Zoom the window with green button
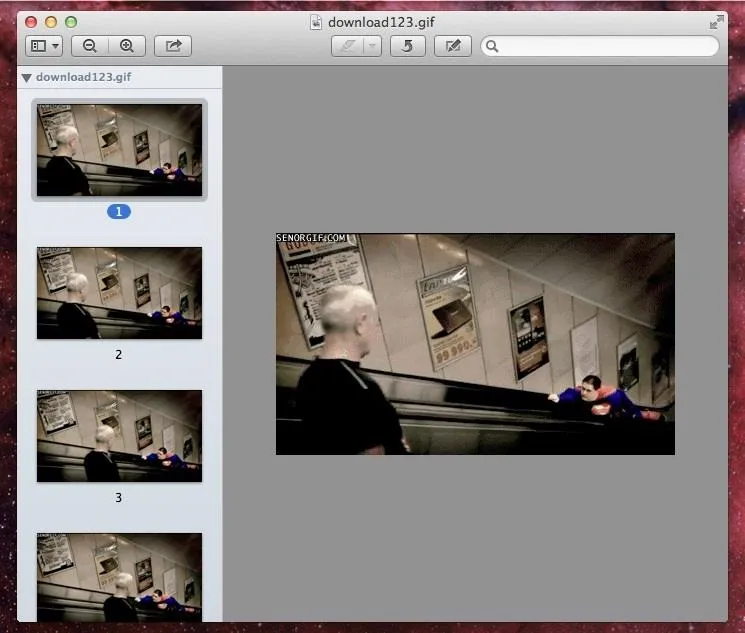Viewport: 745px width, 633px height. pos(71,22)
